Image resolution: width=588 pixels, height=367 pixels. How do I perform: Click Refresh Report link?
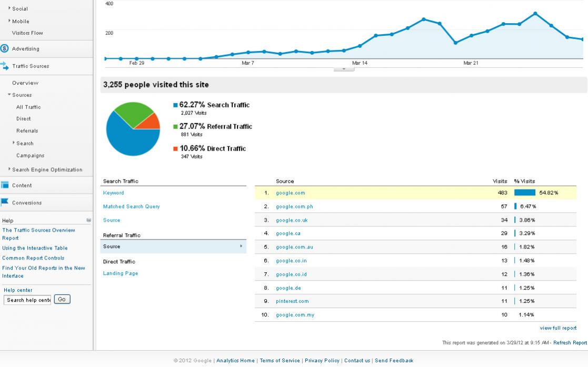pyautogui.click(x=570, y=343)
